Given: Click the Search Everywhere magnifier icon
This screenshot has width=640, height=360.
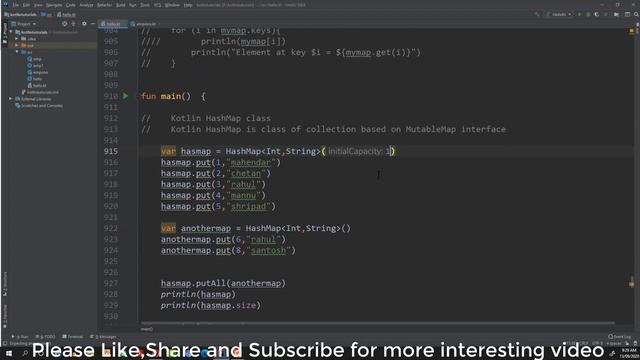Looking at the screenshot, I should [x=636, y=14].
